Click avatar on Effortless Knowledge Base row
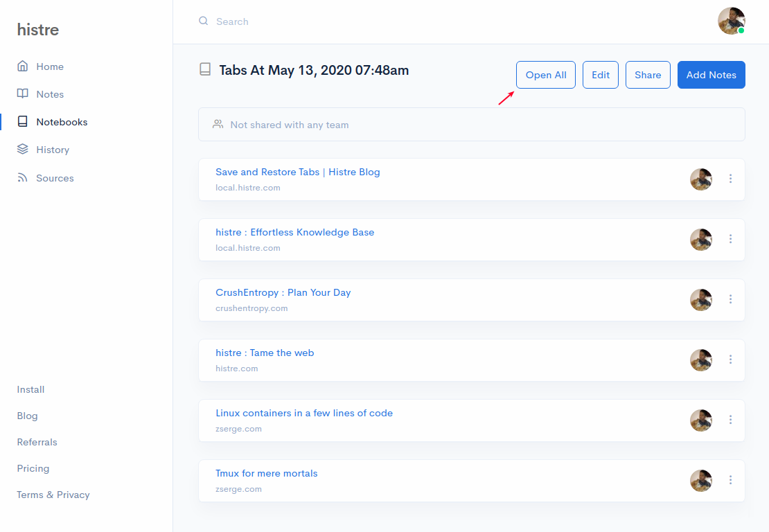 click(701, 239)
